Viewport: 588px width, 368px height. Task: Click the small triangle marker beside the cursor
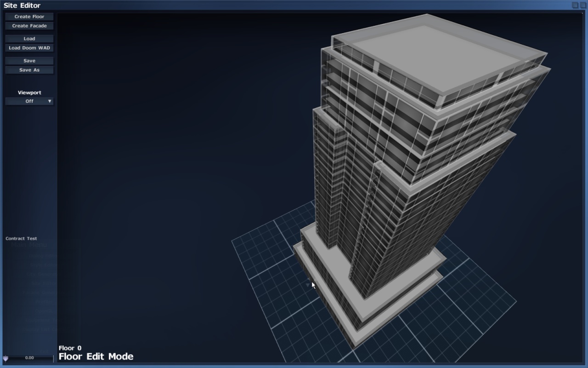click(x=308, y=285)
